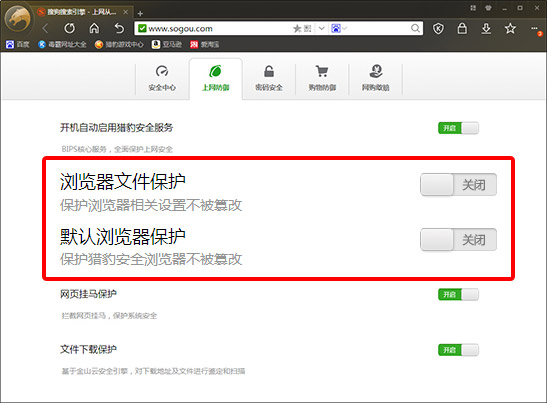Click the search magnifier icon
Image resolution: width=547 pixels, height=403 pixels.
click(x=415, y=28)
